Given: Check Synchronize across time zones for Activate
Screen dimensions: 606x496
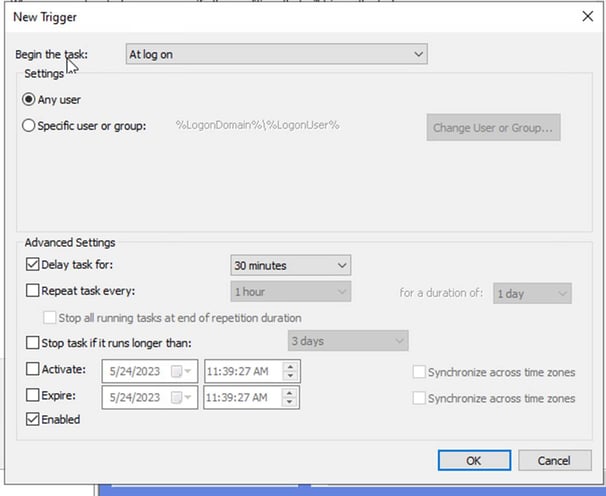Looking at the screenshot, I should 419,372.
